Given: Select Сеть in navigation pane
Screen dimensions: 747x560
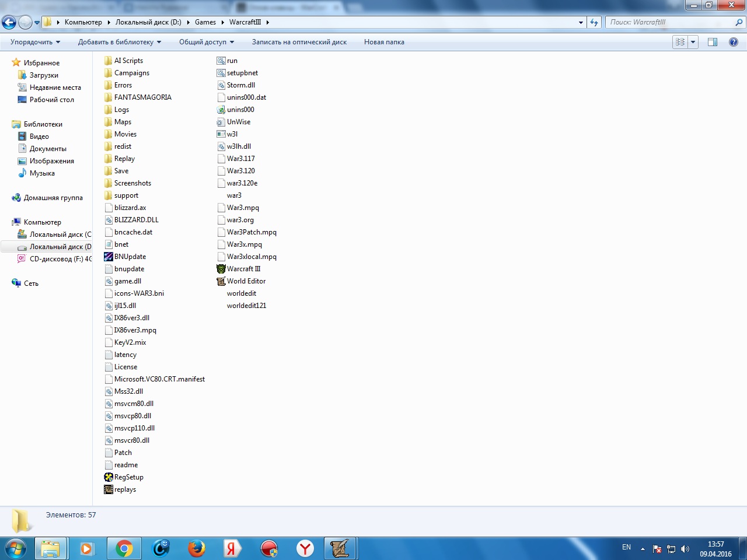Looking at the screenshot, I should coord(31,283).
